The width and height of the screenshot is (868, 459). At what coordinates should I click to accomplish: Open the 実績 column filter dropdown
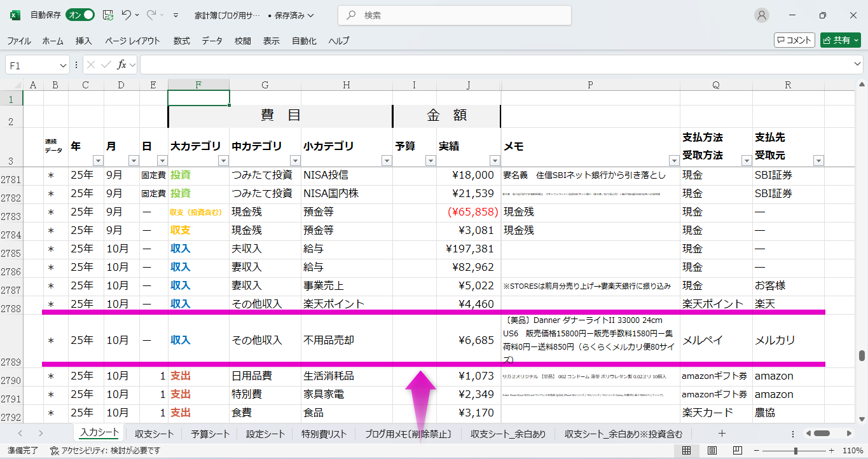click(x=495, y=160)
